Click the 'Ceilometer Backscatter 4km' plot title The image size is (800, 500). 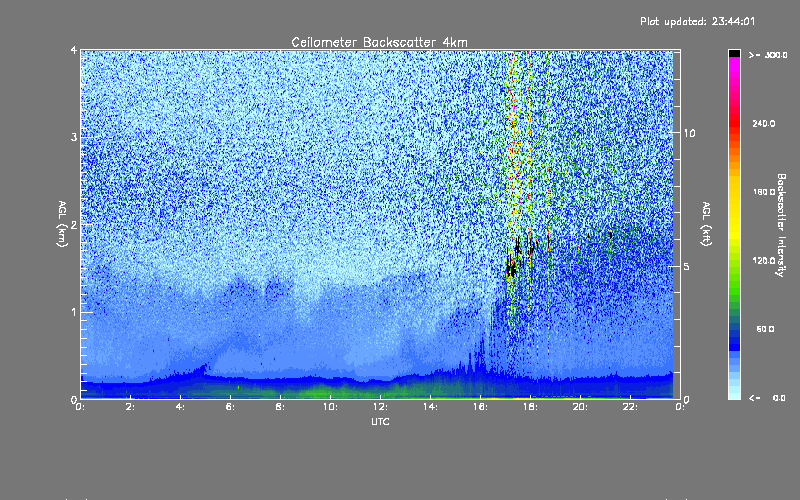pyautogui.click(x=379, y=42)
